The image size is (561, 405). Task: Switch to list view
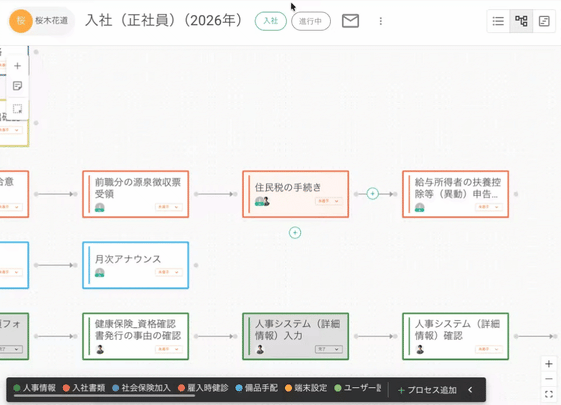coord(498,21)
